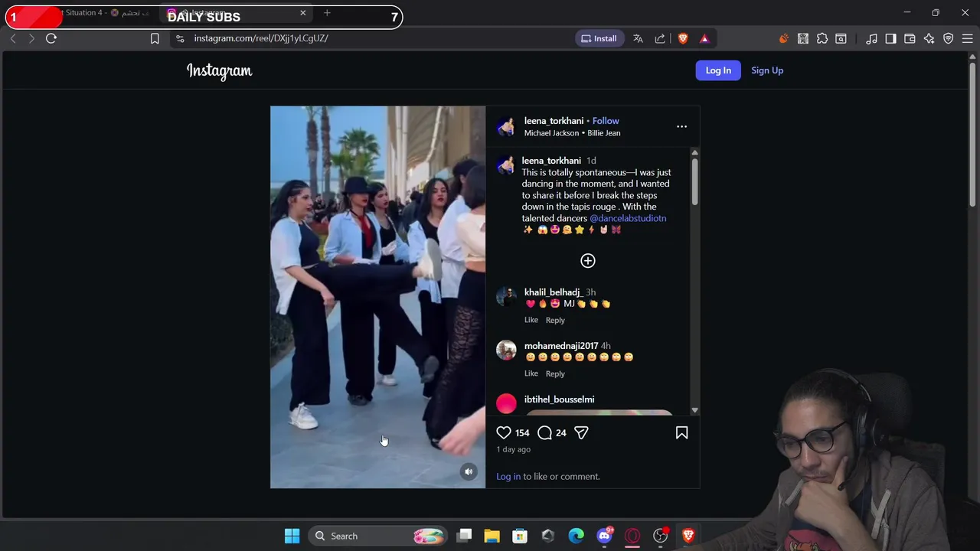980x551 pixels.
Task: Save the reel with the bookmark icon
Action: (x=681, y=433)
